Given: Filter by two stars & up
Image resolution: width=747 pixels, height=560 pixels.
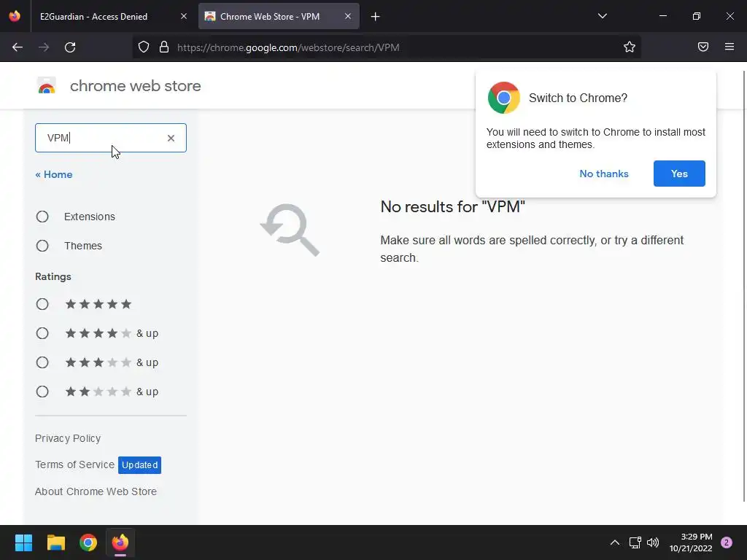Looking at the screenshot, I should click(x=42, y=392).
